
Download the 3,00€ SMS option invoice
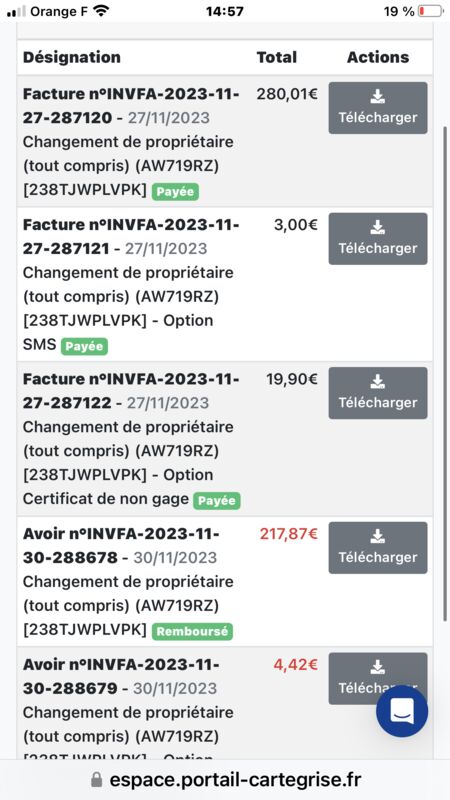pos(378,239)
